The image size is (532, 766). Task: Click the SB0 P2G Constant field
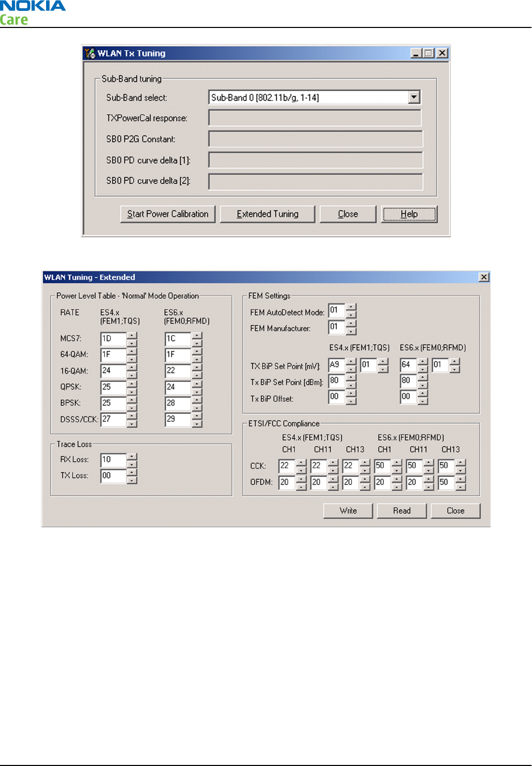click(x=315, y=139)
